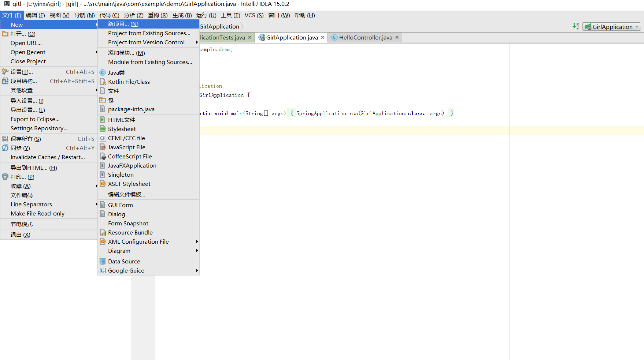Click the highlighted current line in editor
The height and width of the screenshot is (360, 644).
point(421,131)
